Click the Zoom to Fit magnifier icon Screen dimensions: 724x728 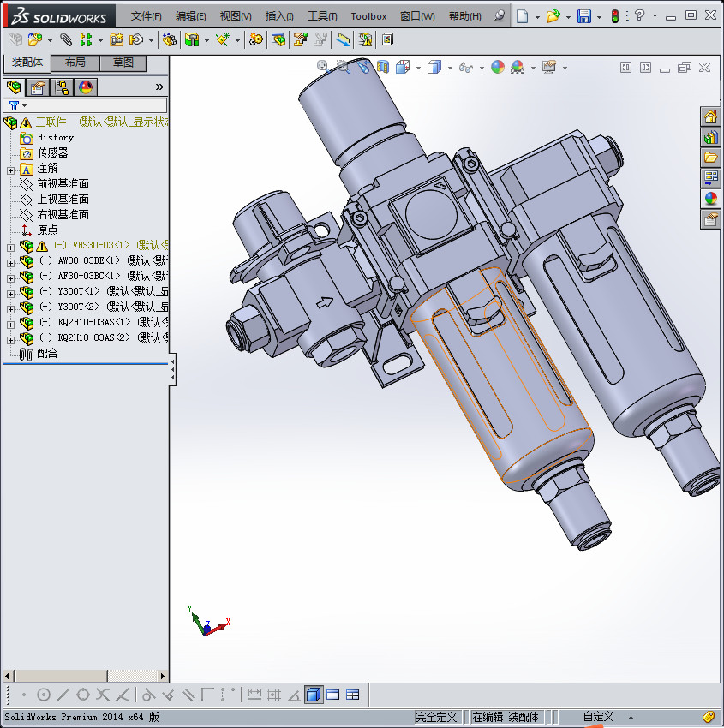pyautogui.click(x=323, y=67)
